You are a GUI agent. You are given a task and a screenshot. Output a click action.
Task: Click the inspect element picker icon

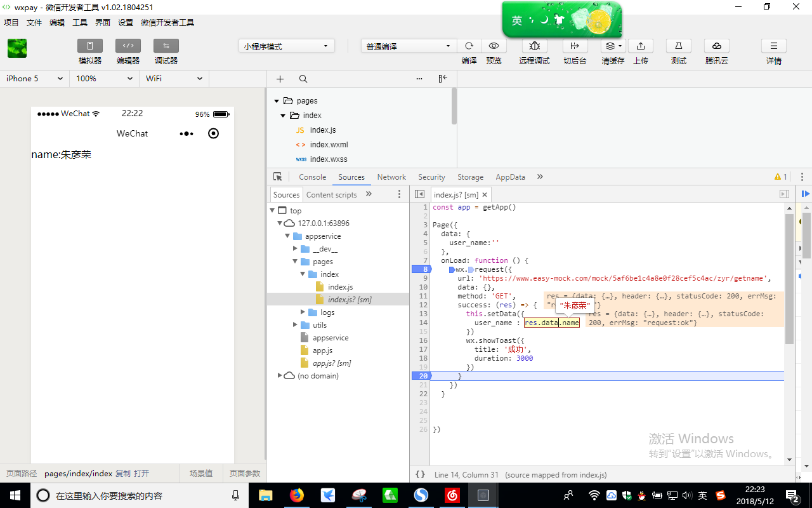click(278, 177)
